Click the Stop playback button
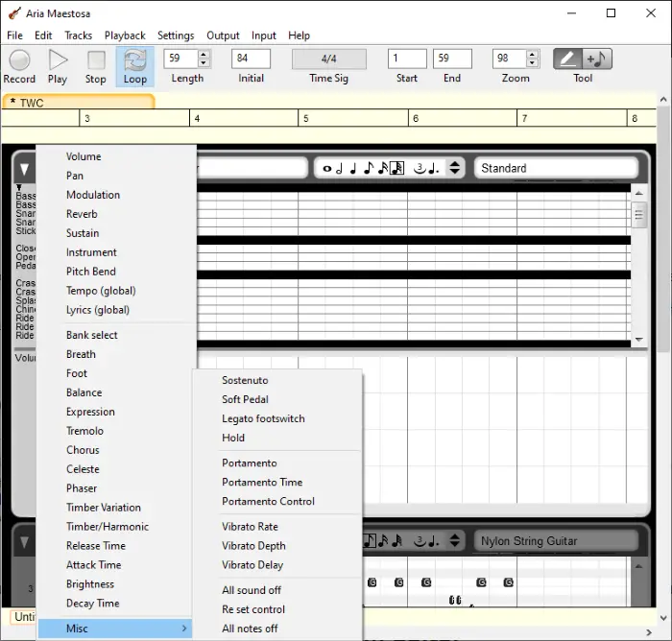 coord(96,67)
